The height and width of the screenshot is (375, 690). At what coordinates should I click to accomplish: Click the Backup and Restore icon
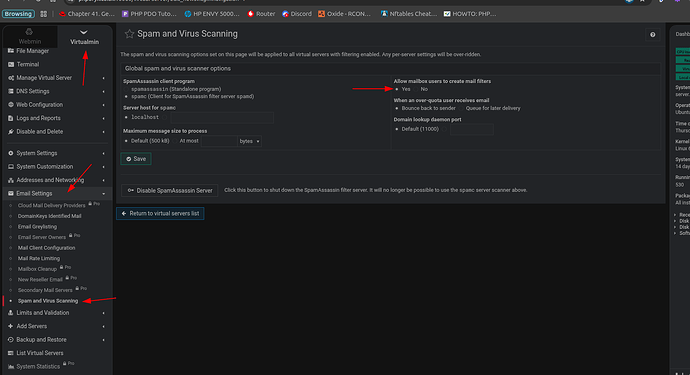click(11, 339)
